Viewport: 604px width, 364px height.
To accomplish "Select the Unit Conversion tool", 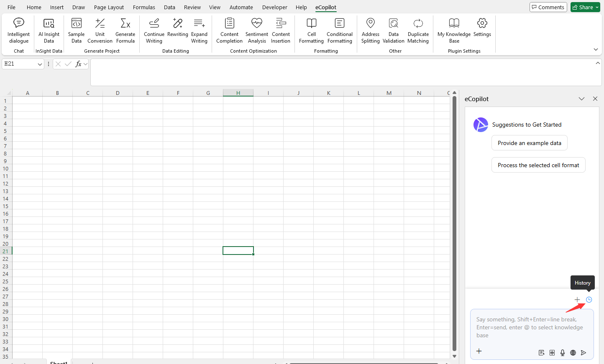I will [x=100, y=31].
